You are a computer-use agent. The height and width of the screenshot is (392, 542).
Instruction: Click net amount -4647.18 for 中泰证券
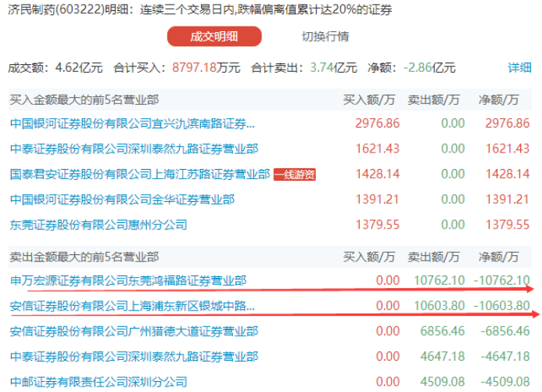(x=505, y=356)
